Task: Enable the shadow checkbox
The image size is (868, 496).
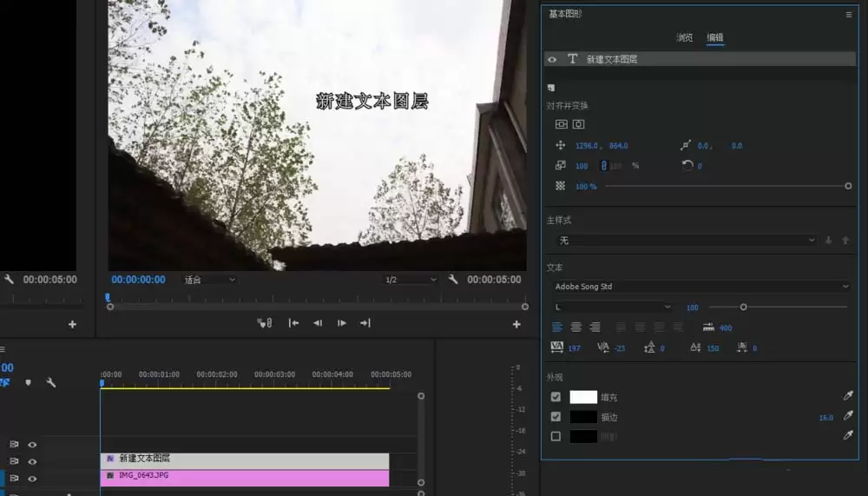Action: pos(556,436)
